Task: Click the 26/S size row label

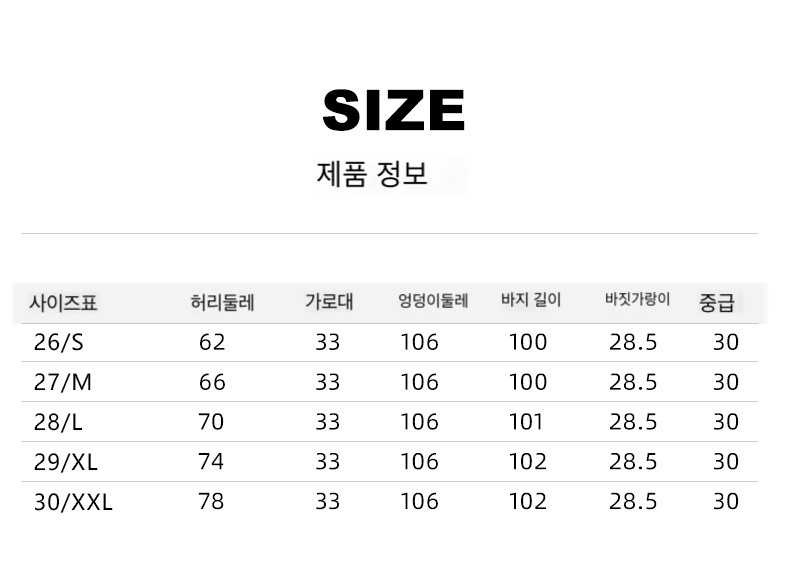Action: (x=58, y=343)
